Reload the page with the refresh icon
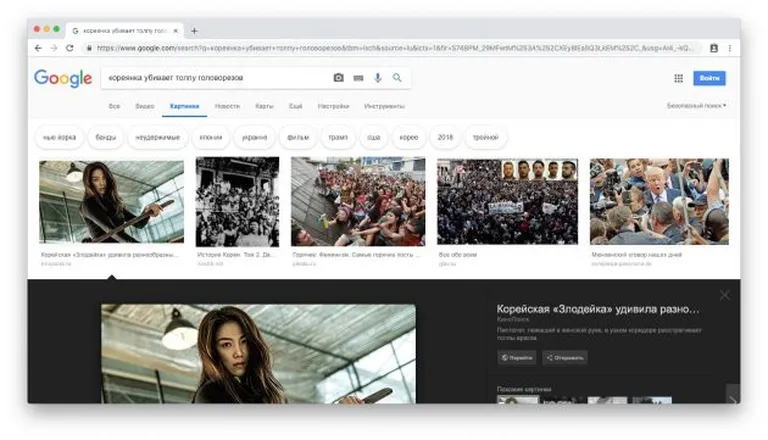This screenshot has width=768, height=440. coord(70,48)
